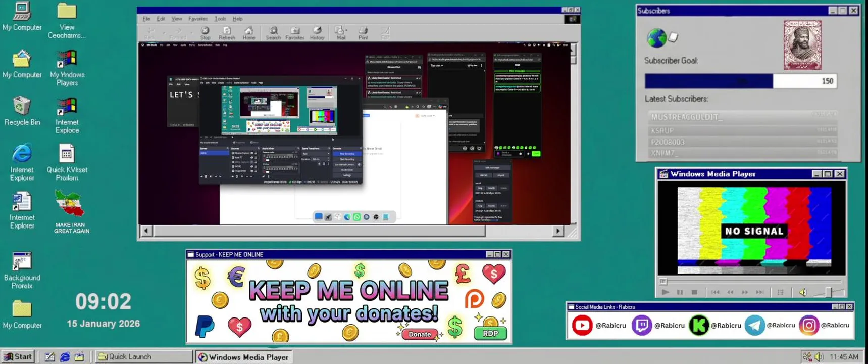
Task: Click the YouTube icon in Social Media Links
Action: coord(582,325)
